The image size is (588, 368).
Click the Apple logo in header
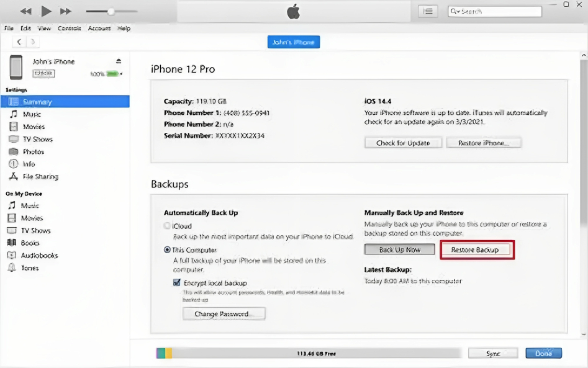[294, 12]
